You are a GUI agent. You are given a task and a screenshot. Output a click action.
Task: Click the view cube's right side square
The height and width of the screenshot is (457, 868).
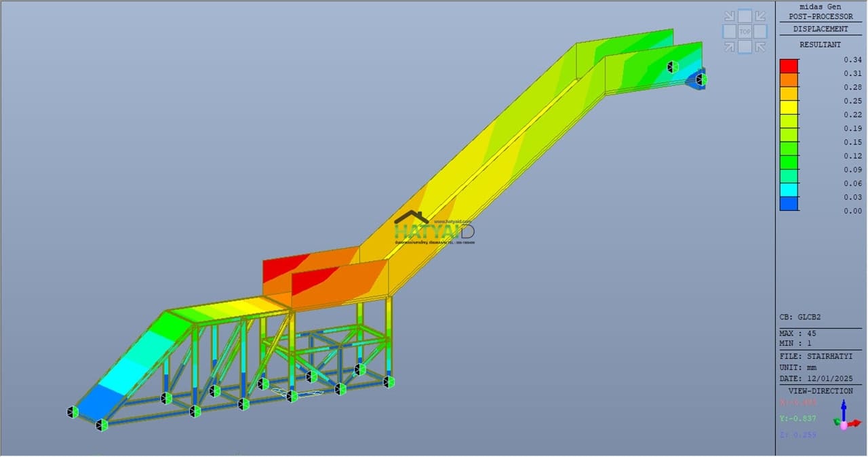[760, 31]
